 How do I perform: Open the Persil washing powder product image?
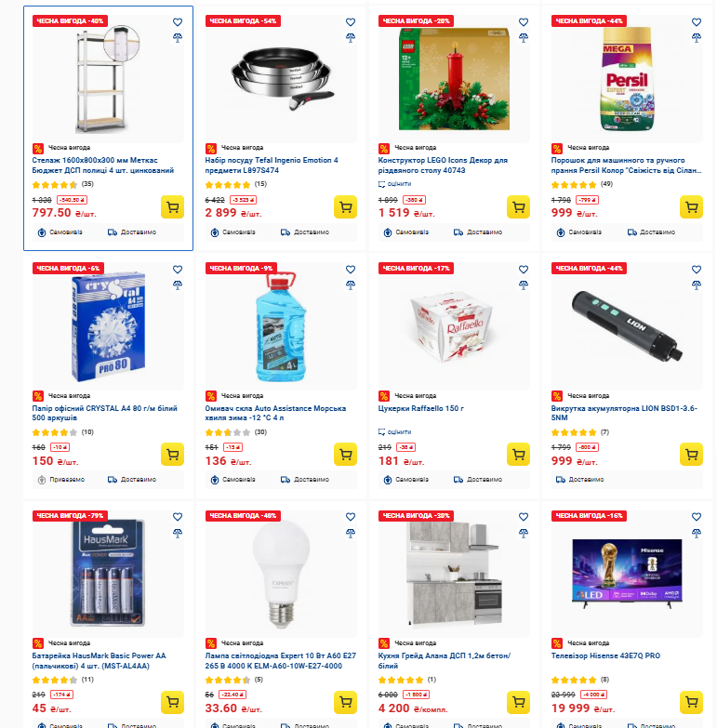click(627, 79)
